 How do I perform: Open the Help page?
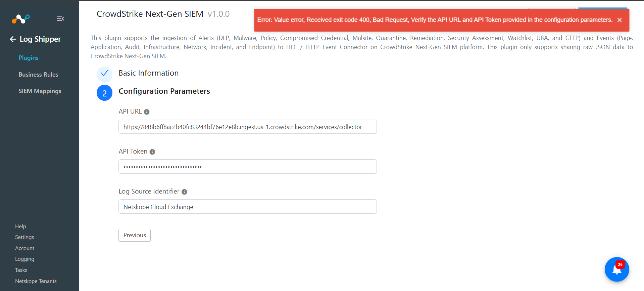click(x=20, y=226)
